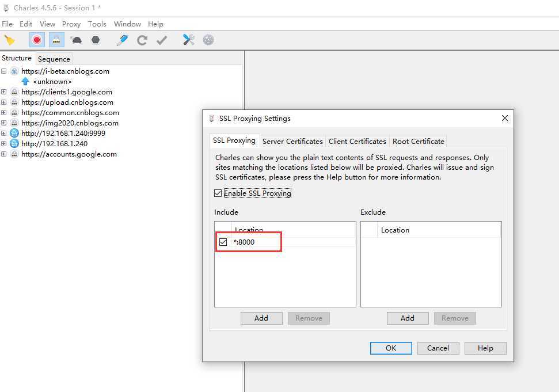Switch to Server Certificates tab
Viewport: 559px width, 392px height.
[292, 142]
